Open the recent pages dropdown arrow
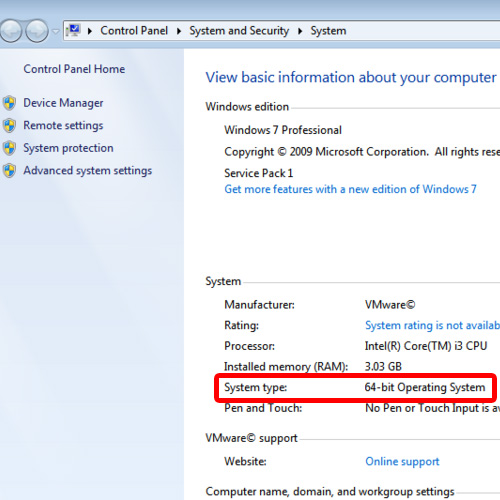Screen dimensions: 500x500 [55, 31]
